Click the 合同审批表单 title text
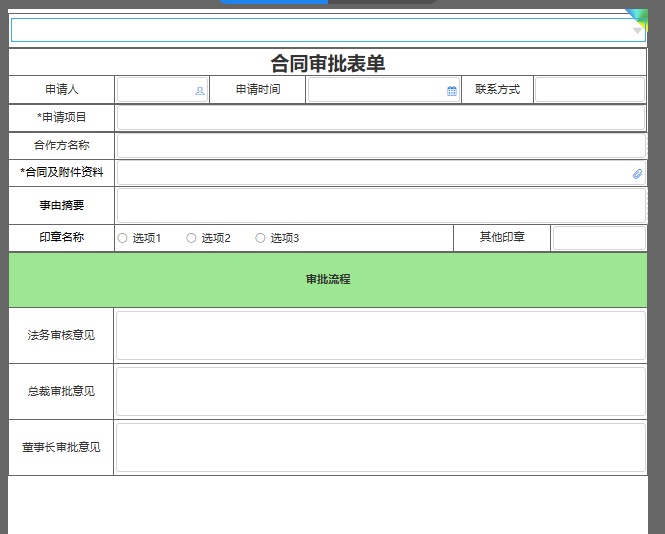 pos(328,63)
